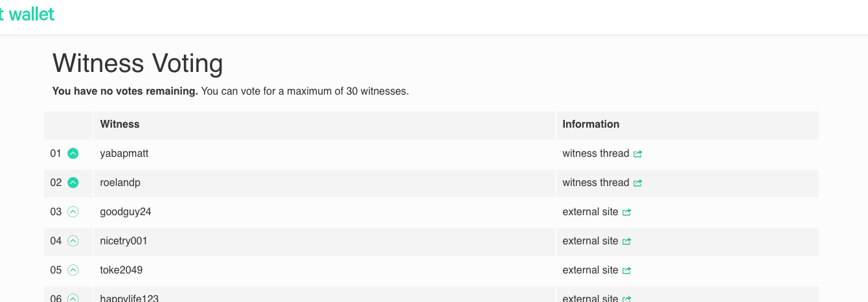Viewport: 868px width, 302px height.
Task: Open external icon beside yabapmatt witness thread
Action: coord(637,154)
